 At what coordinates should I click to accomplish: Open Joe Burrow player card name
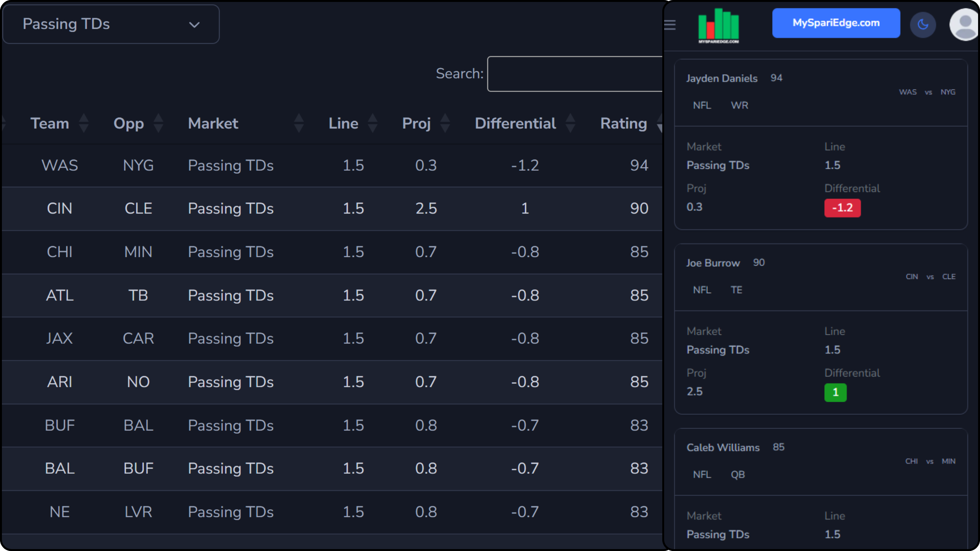point(713,263)
